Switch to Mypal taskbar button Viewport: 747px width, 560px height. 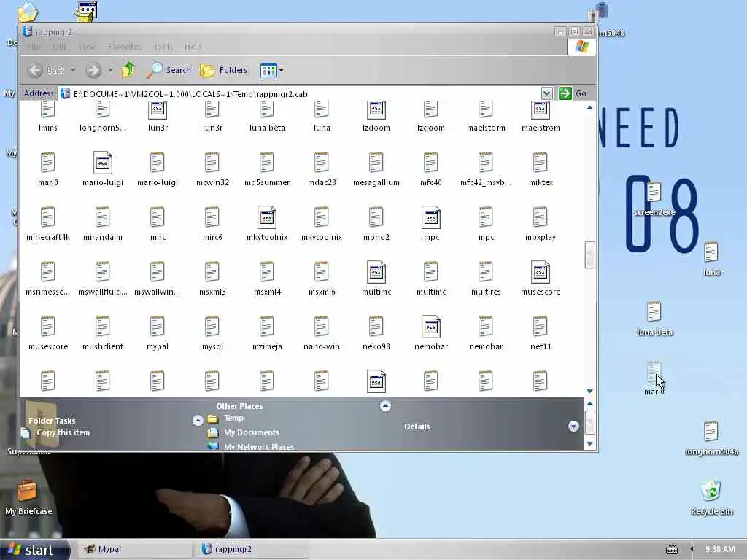(135, 549)
